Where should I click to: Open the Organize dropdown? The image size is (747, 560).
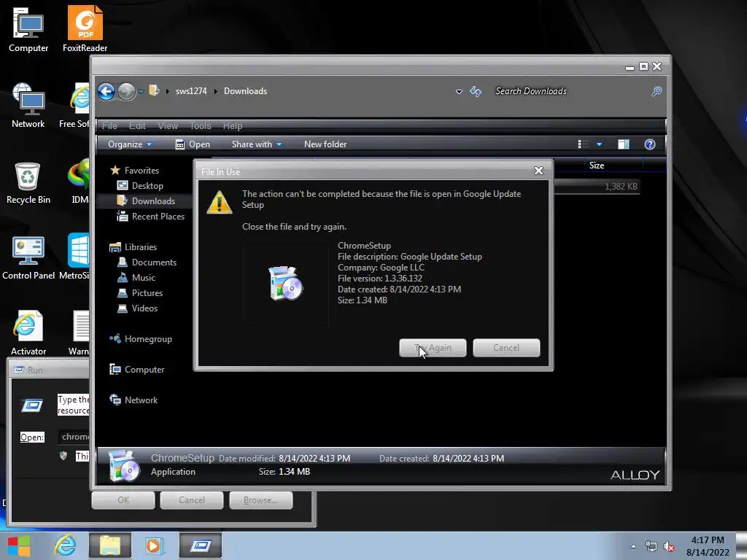[130, 144]
